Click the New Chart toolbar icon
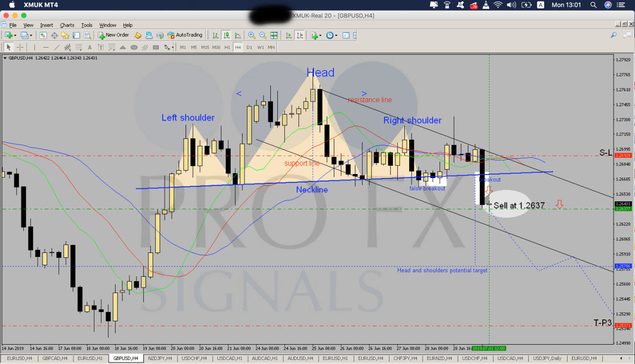Viewport: 635px width, 364px height. click(8, 35)
